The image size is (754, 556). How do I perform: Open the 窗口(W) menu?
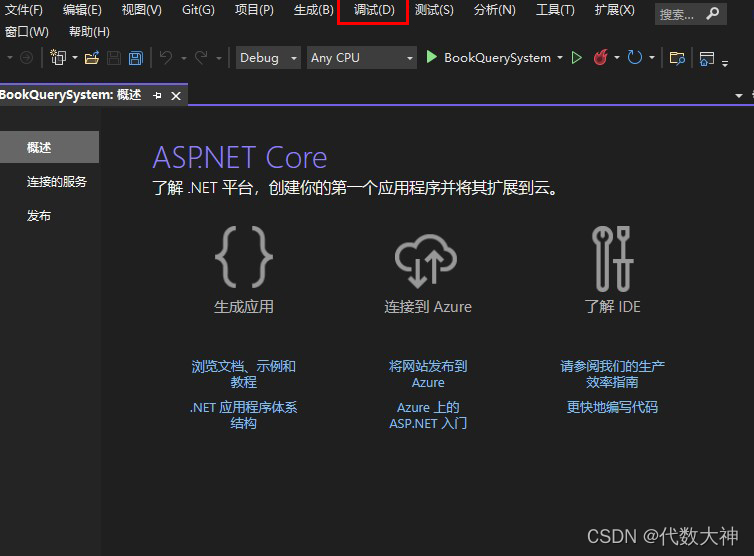point(26,32)
